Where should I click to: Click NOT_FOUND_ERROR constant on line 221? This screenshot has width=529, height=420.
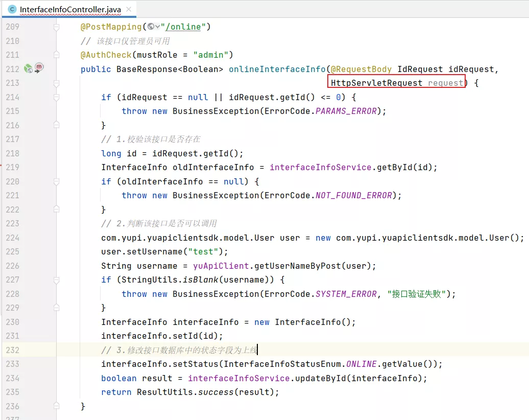353,195
